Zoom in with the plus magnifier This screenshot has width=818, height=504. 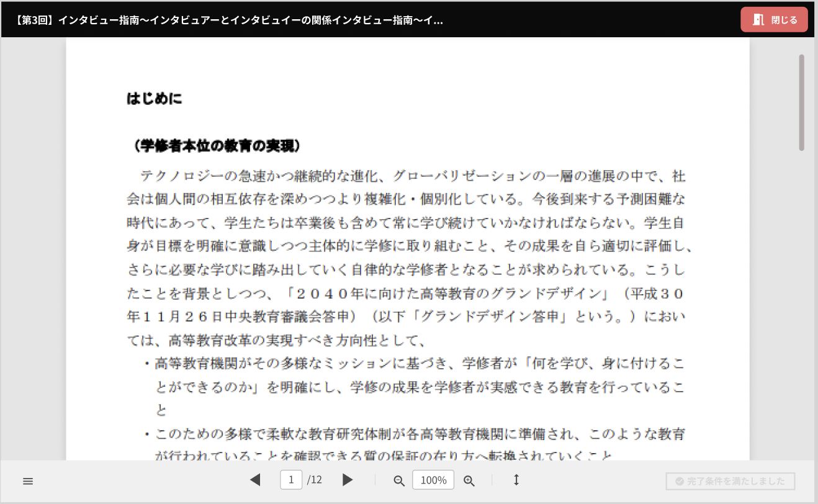pos(469,480)
